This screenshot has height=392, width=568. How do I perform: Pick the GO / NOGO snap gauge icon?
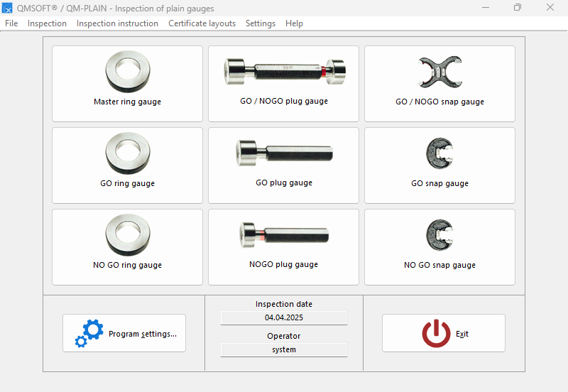[x=440, y=72]
